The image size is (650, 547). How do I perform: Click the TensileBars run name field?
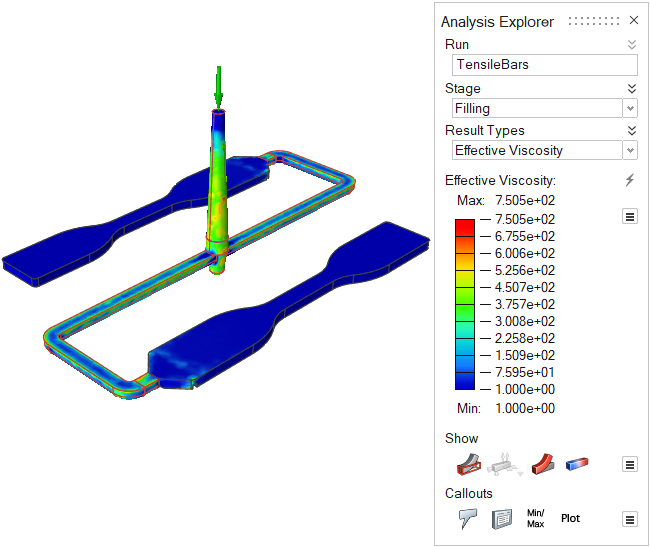[544, 65]
